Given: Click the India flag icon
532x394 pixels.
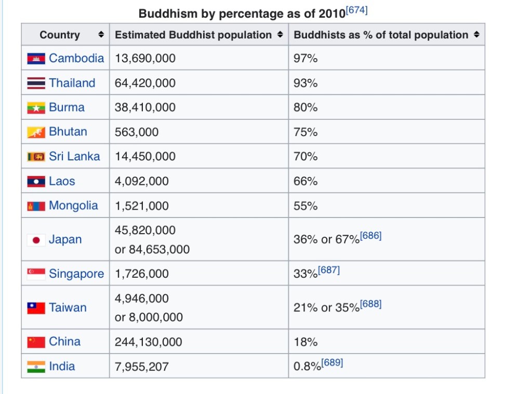Looking at the screenshot, I should [x=36, y=366].
